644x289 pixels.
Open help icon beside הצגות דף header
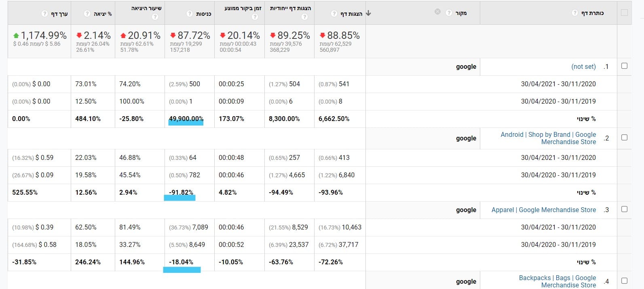point(334,14)
